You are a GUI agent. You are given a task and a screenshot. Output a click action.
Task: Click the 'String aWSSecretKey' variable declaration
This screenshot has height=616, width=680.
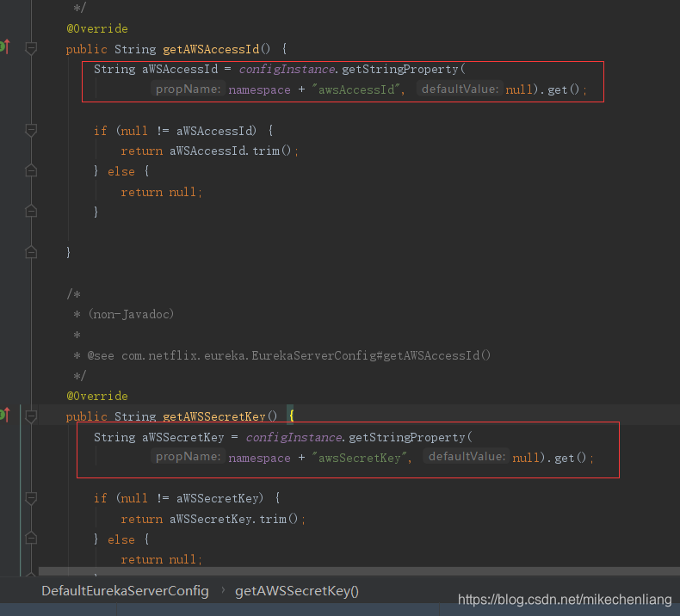pos(158,437)
